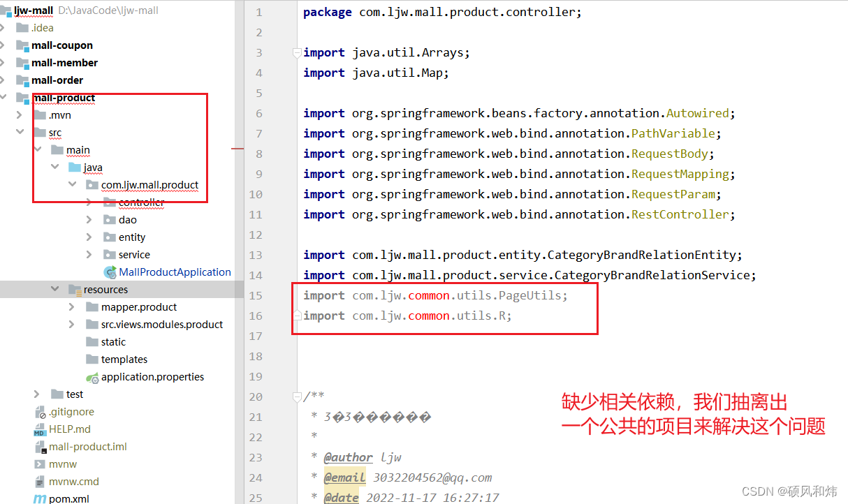The height and width of the screenshot is (504, 848).
Task: Toggle the code fold marker at line 3
Action: tap(297, 52)
